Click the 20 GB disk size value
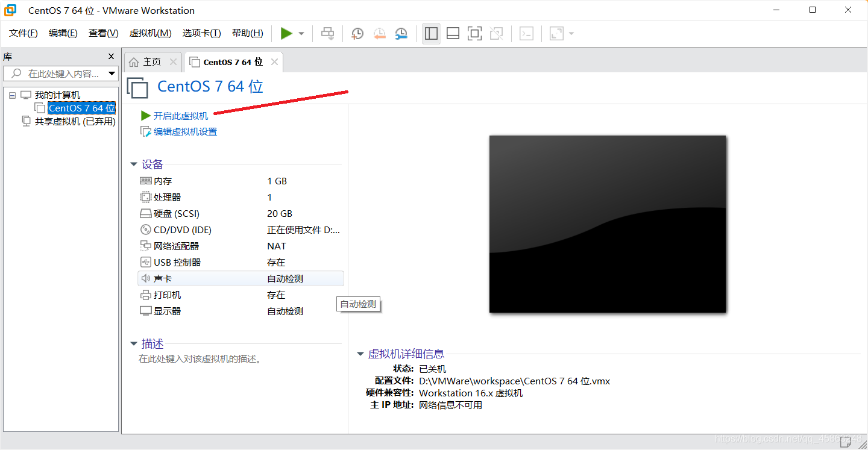 pyautogui.click(x=280, y=213)
